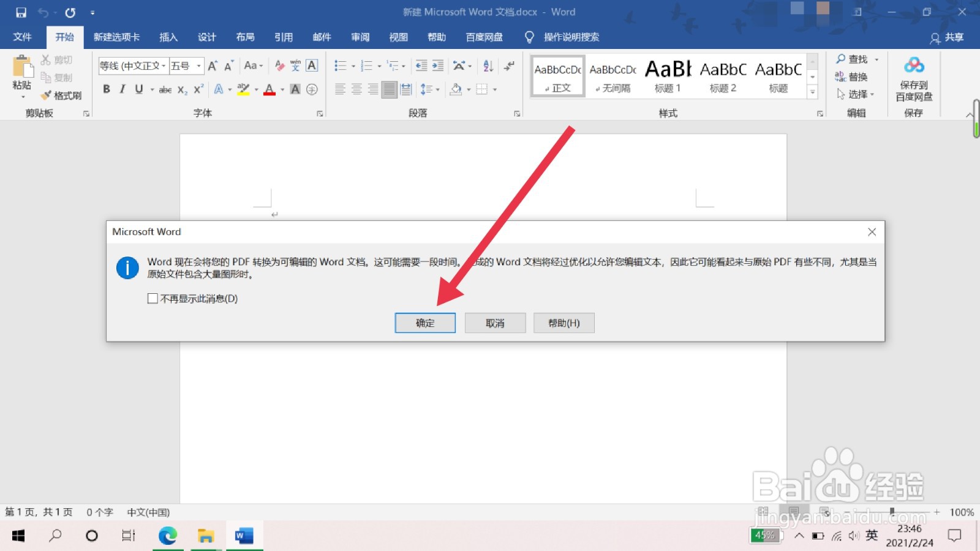The width and height of the screenshot is (980, 551).
Task: Click the Clear Formatting eraser icon
Action: coord(280,66)
